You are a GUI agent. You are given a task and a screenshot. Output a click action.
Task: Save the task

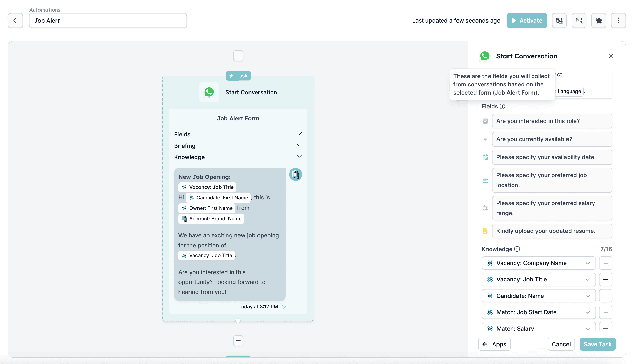(598, 344)
